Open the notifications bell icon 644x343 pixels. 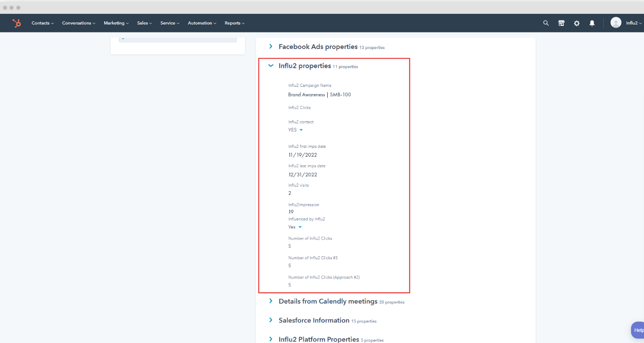(x=592, y=23)
